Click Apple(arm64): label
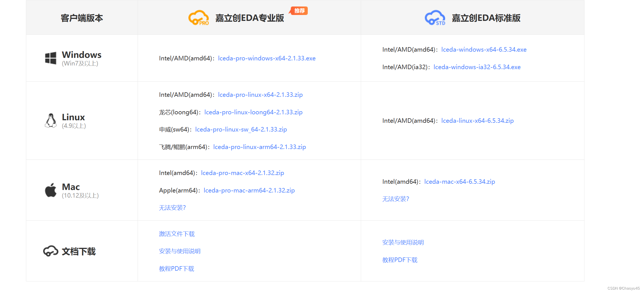This screenshot has width=644, height=293. [x=180, y=190]
